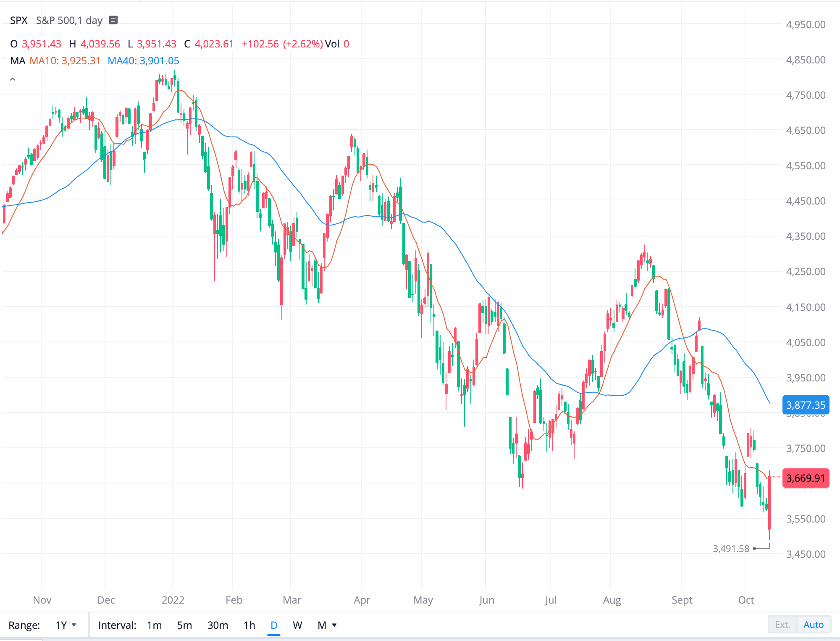Select the 5m interval
This screenshot has width=840, height=641.
pos(184,625)
